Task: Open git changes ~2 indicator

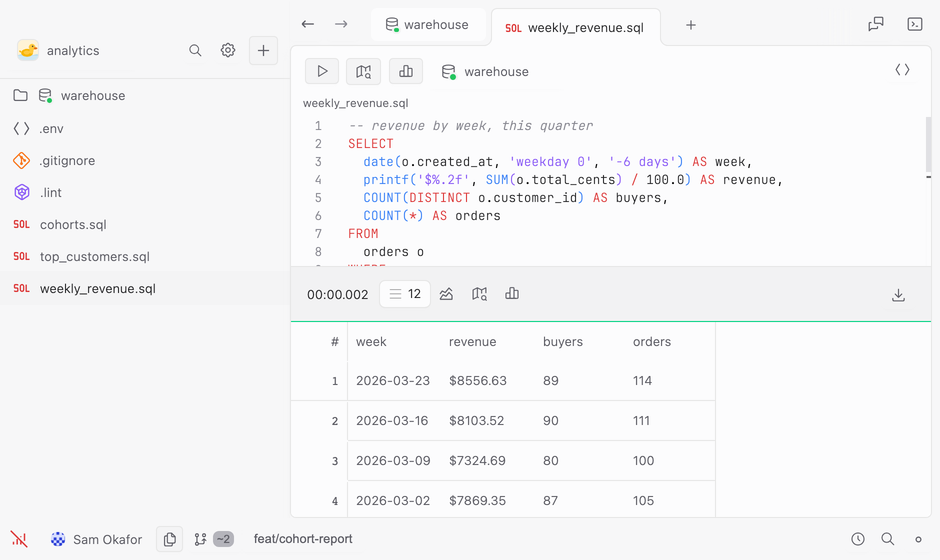Action: point(214,539)
